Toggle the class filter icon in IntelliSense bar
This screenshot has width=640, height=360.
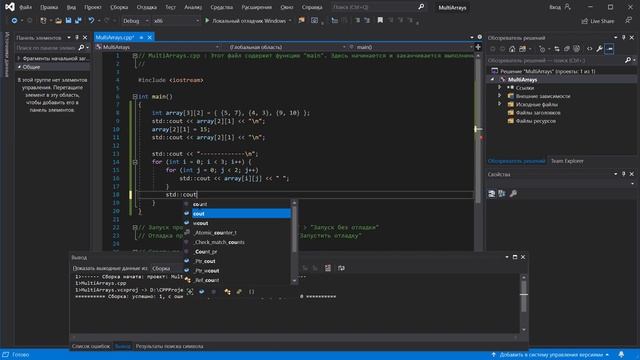pyautogui.click(x=227, y=291)
